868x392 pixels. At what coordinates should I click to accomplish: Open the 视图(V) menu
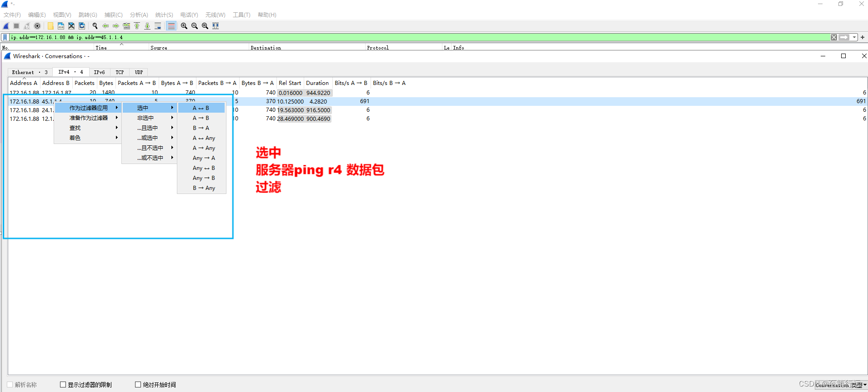(62, 15)
